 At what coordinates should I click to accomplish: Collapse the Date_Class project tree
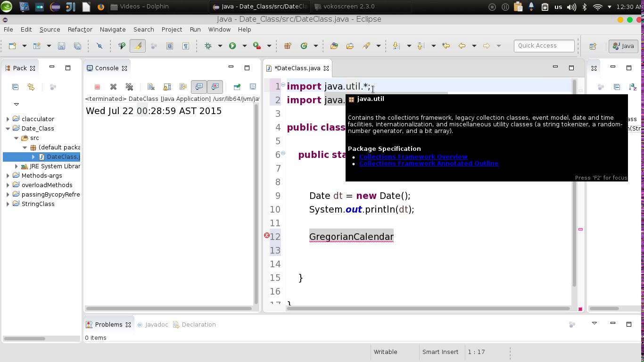coord(8,128)
